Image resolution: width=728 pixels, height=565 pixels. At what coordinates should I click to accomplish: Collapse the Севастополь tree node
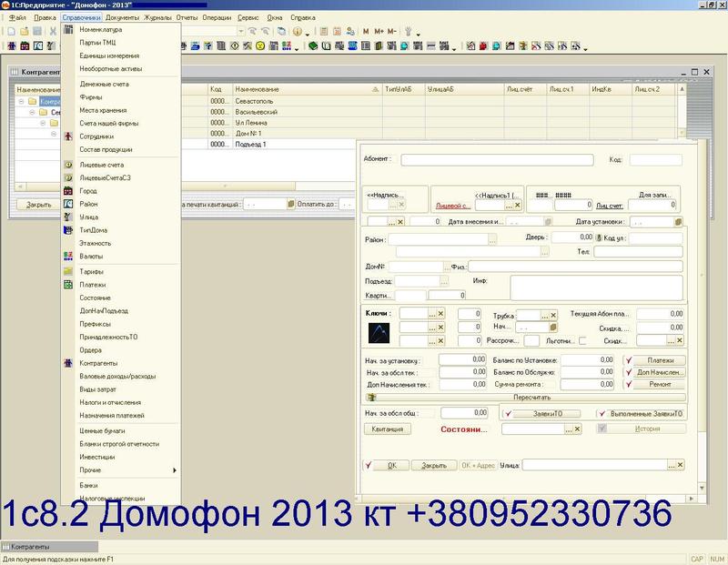(x=33, y=113)
